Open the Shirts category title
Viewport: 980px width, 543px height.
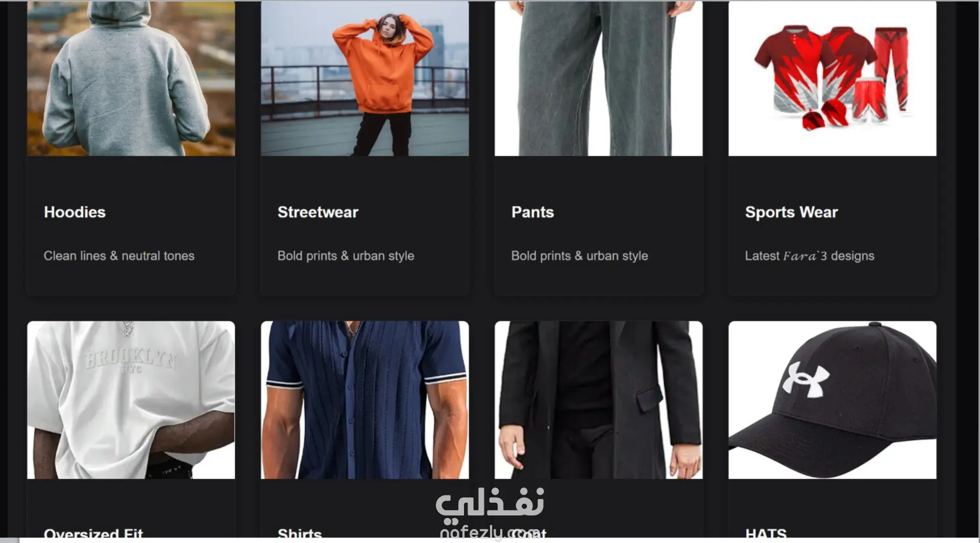pyautogui.click(x=300, y=534)
